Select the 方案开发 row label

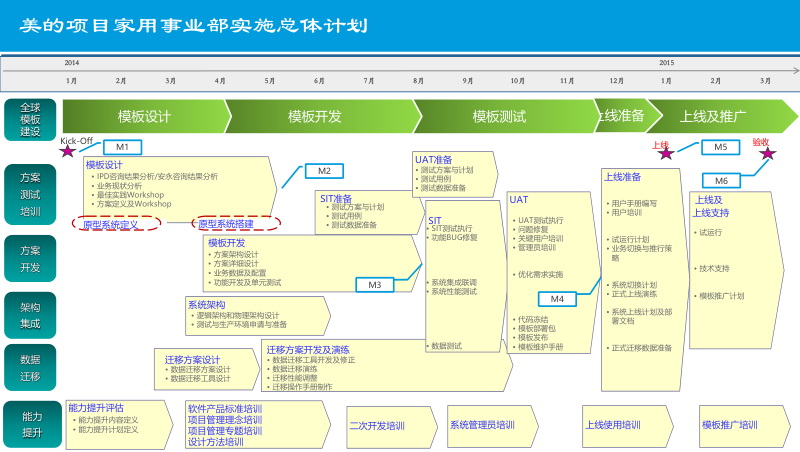(30, 259)
